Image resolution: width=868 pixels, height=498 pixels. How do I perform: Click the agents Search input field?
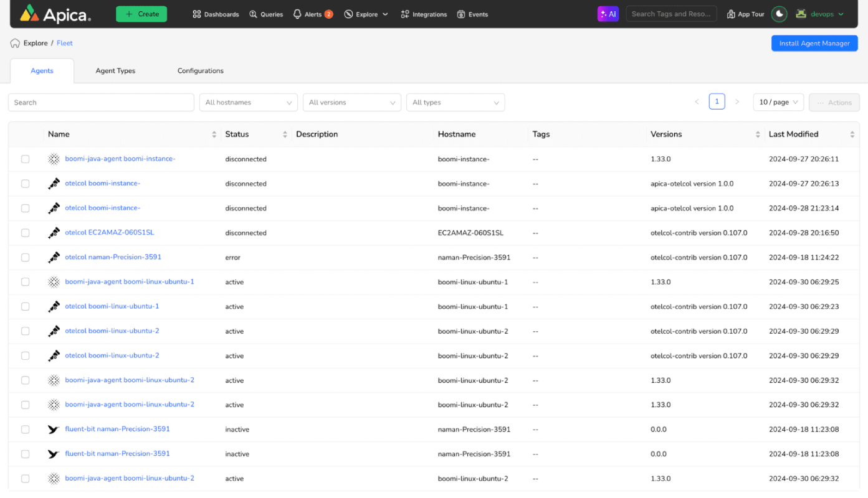[x=101, y=102]
